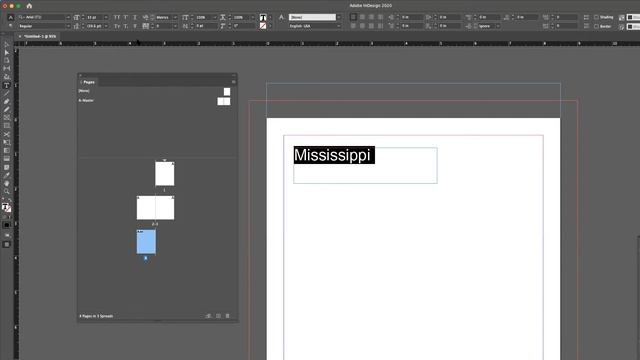Open the horizontal scale dropdown
This screenshot has width=640, height=360.
[x=253, y=17]
